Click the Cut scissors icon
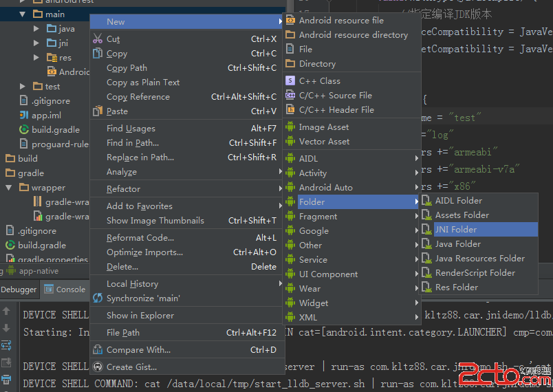 pos(98,39)
